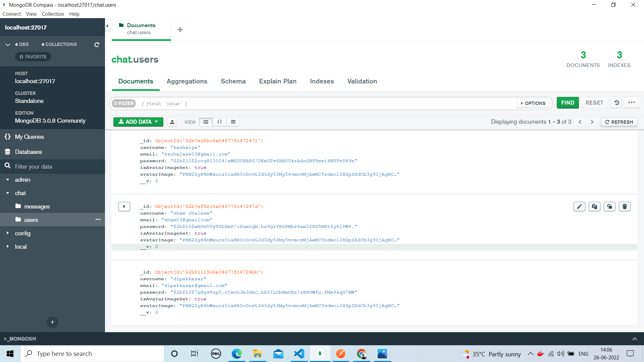
Task: Click inside the filter query input field
Action: (302, 103)
